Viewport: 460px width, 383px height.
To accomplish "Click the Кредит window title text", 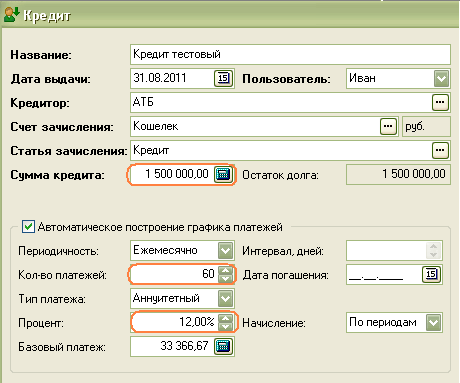I will pyautogui.click(x=47, y=16).
